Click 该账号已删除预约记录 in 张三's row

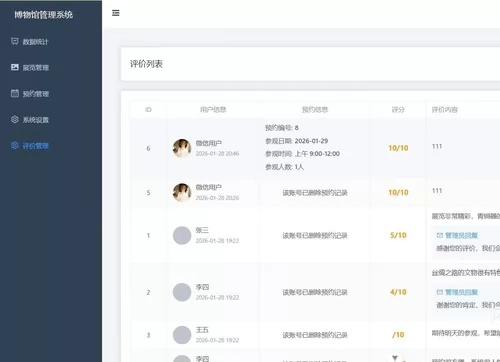[315, 235]
